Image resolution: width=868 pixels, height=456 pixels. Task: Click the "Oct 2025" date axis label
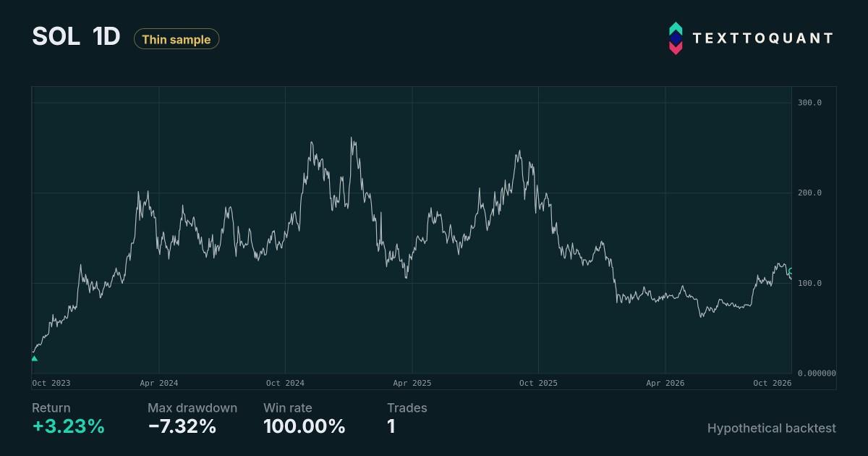539,383
